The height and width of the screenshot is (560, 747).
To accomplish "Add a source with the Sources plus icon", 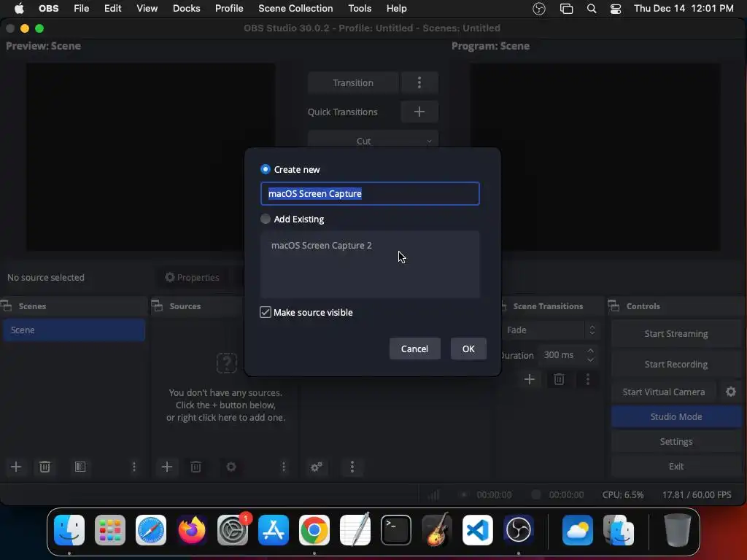I will 167,467.
